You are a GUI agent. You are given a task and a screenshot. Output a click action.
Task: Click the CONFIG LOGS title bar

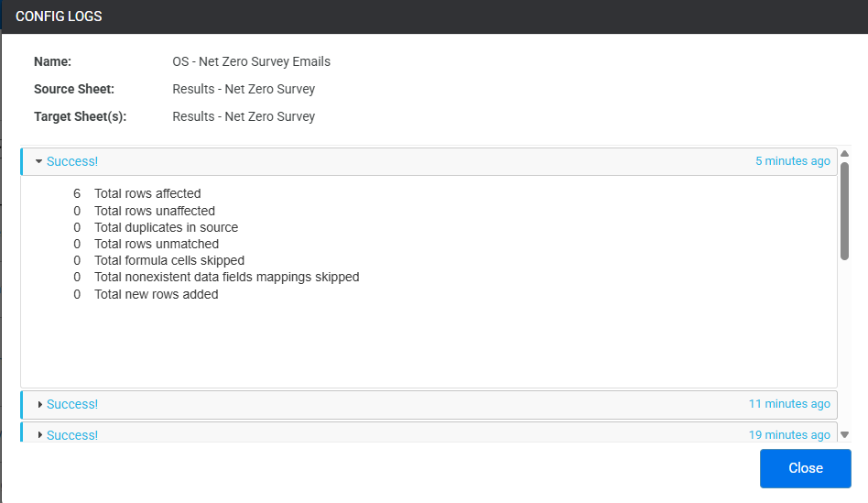pos(434,16)
